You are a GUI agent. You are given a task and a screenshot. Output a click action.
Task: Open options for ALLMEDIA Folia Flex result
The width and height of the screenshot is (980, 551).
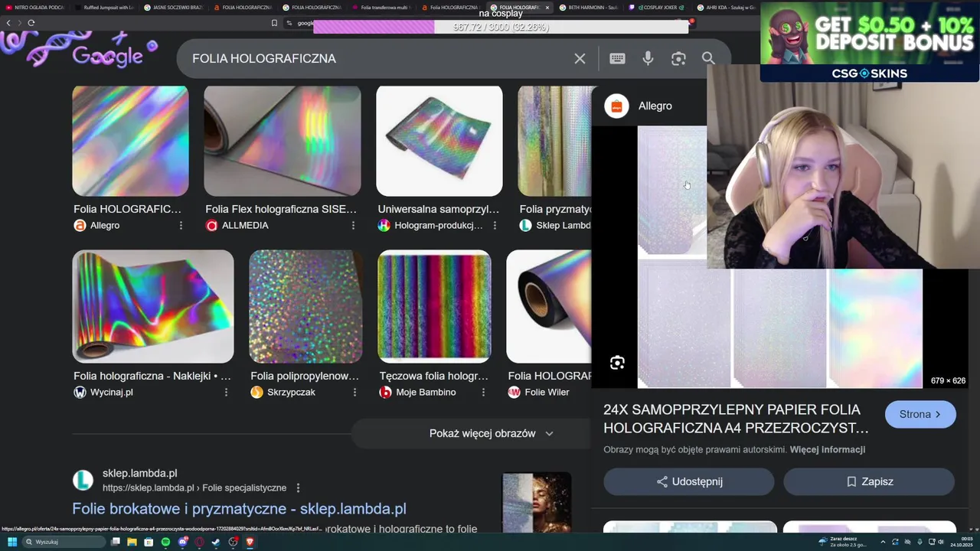pyautogui.click(x=353, y=225)
